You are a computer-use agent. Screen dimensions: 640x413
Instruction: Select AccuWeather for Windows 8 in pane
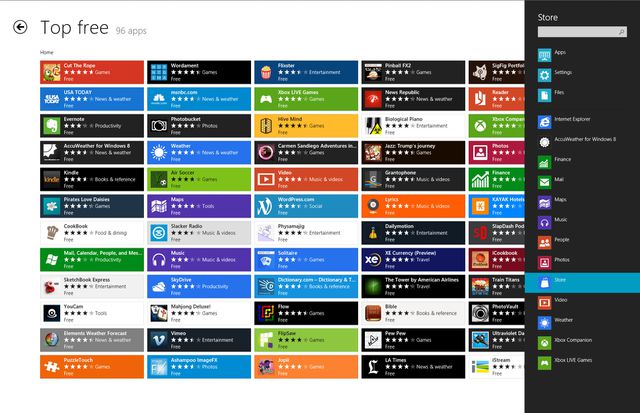(x=582, y=142)
